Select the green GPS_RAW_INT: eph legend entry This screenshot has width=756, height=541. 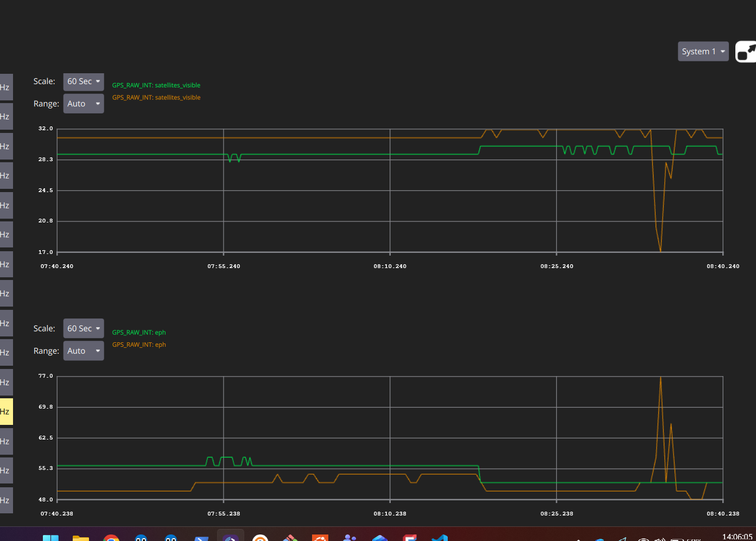[139, 333]
